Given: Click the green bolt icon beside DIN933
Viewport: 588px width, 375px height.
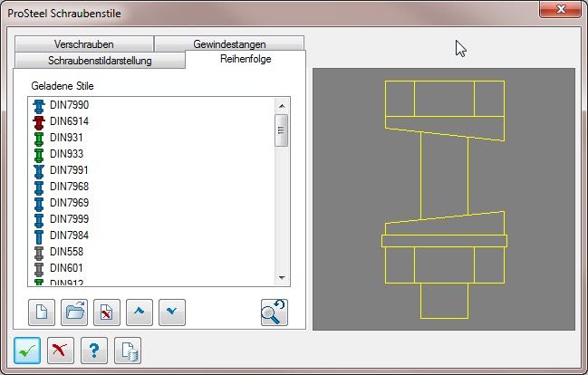Looking at the screenshot, I should (39, 155).
